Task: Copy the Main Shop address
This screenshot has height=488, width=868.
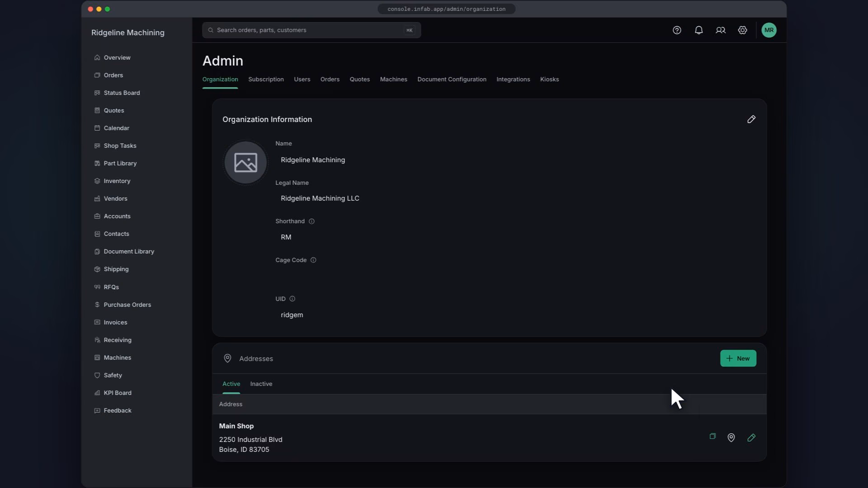Action: pyautogui.click(x=712, y=436)
